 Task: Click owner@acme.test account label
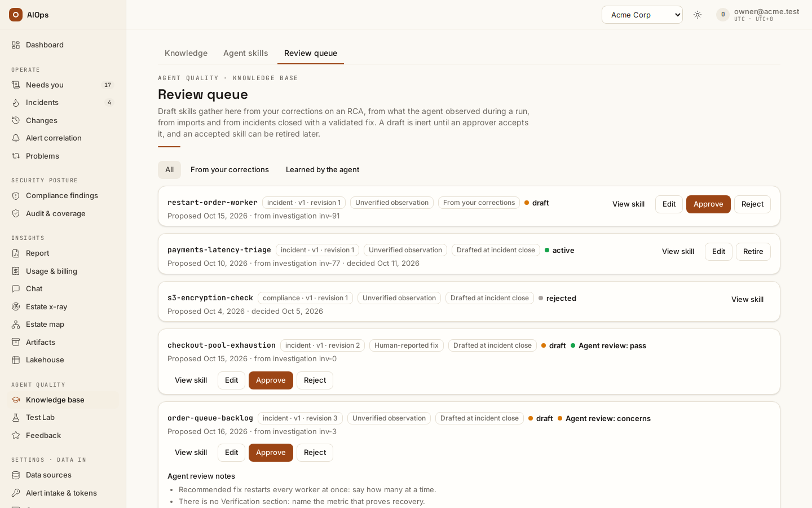pos(766,11)
